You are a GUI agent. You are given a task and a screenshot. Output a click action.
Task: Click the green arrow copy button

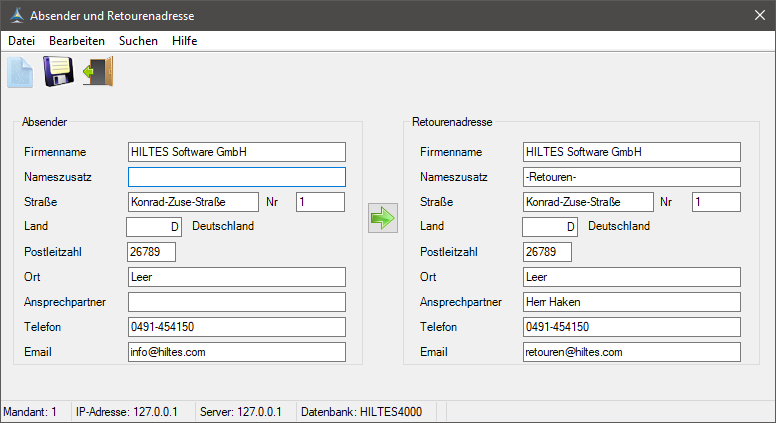382,217
